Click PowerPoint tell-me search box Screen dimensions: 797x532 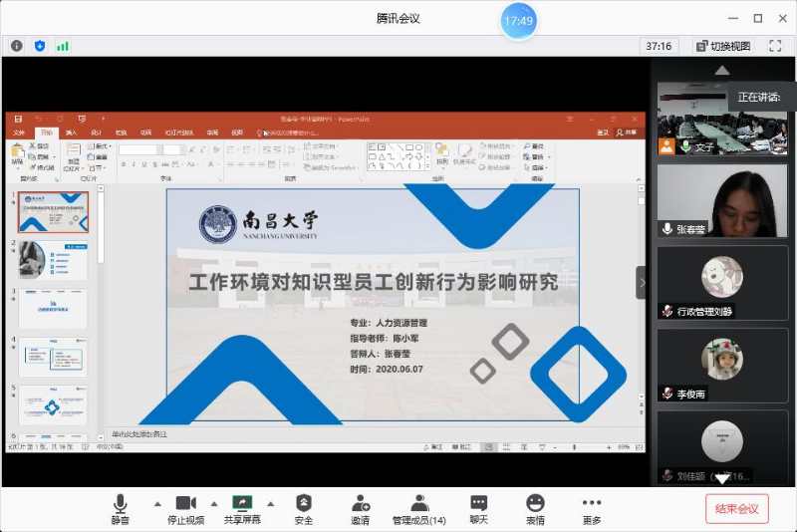point(288,133)
